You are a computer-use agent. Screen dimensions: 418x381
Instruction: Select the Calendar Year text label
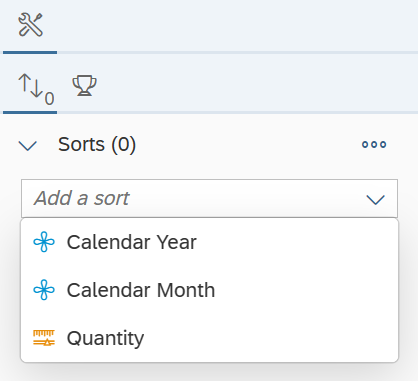pyautogui.click(x=132, y=242)
